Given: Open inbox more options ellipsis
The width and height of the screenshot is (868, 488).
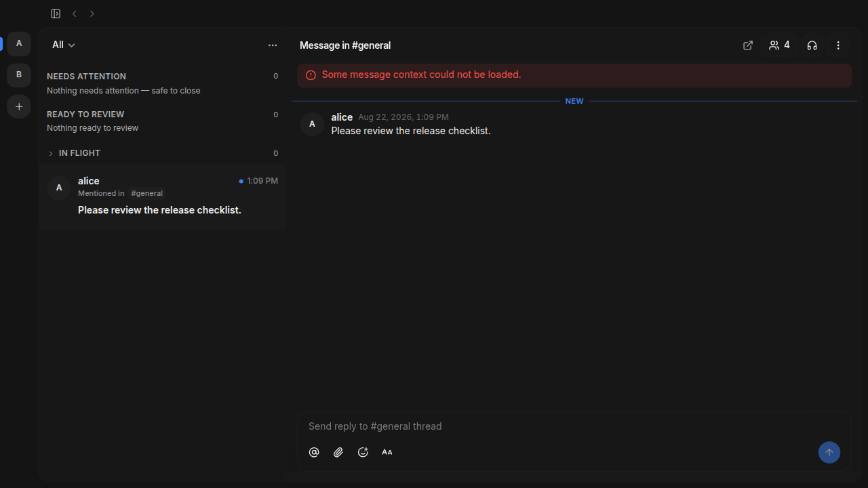Looking at the screenshot, I should pos(273,45).
